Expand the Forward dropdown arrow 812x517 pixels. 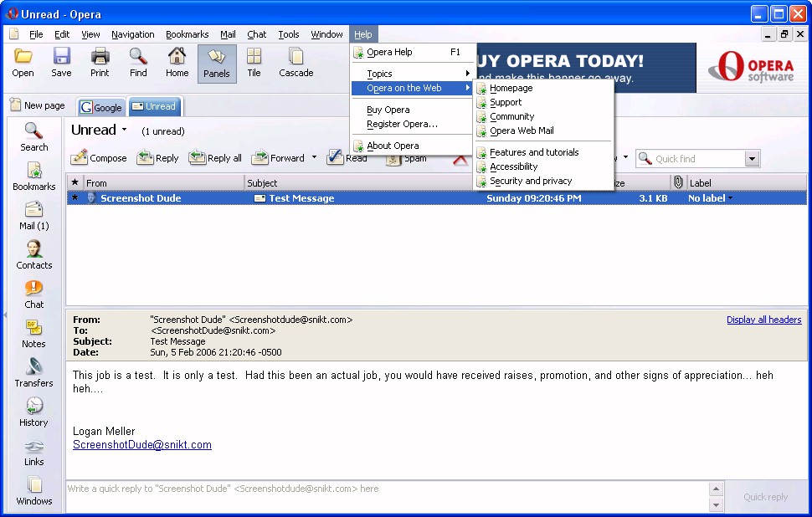point(314,156)
